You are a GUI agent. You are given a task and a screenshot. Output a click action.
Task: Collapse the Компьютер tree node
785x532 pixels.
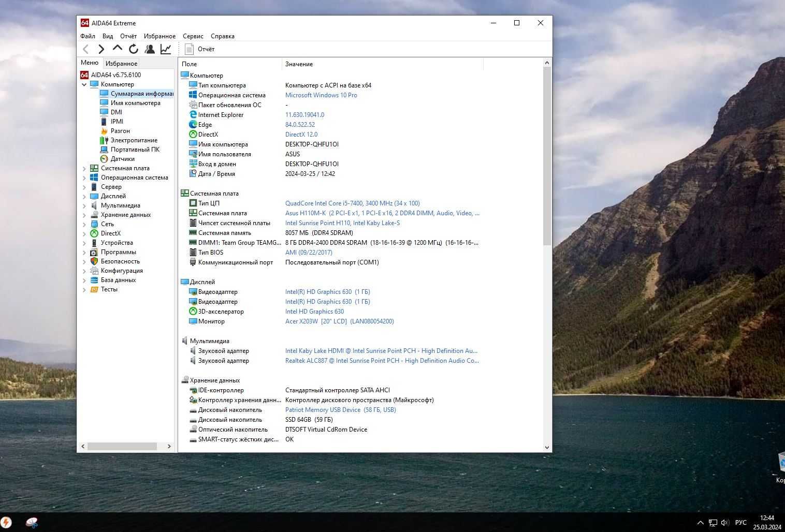[84, 84]
